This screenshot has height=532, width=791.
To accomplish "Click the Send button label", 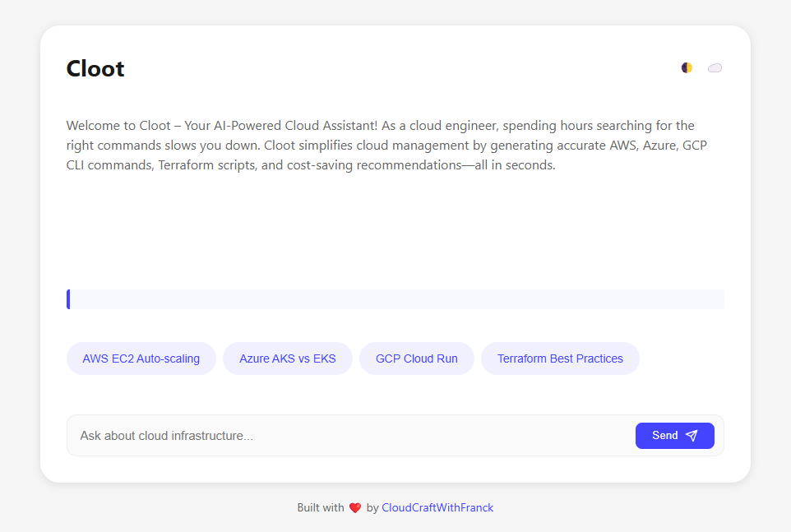I will click(x=665, y=435).
